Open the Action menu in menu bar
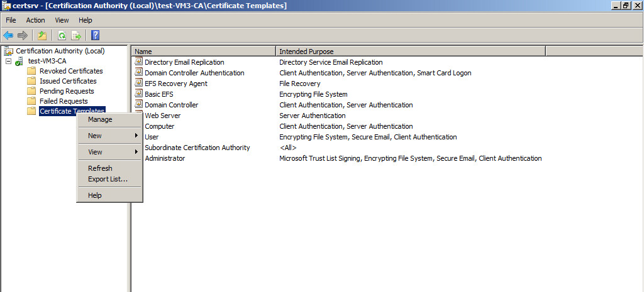Viewport: 644px width, 292px height. 36,20
